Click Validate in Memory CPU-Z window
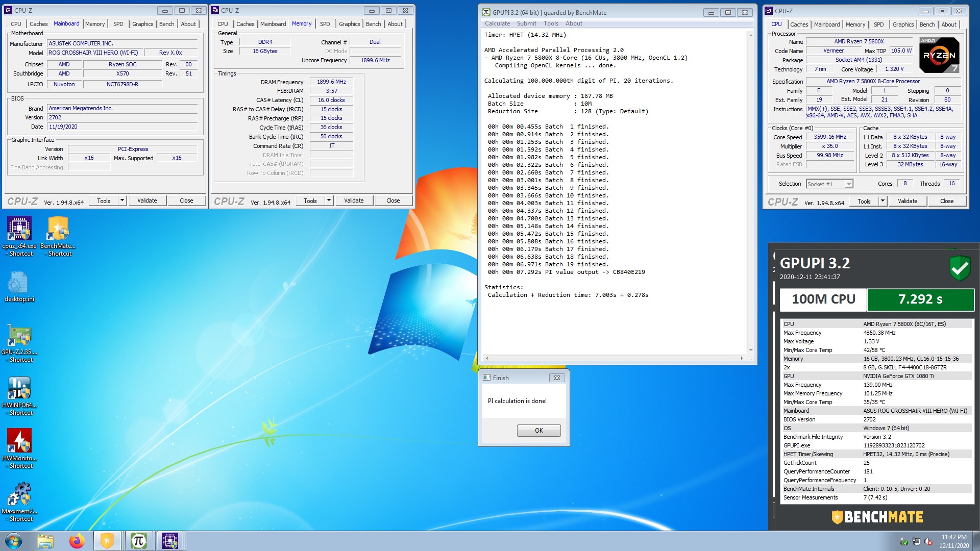Screen dimensions: 980x551 point(354,201)
